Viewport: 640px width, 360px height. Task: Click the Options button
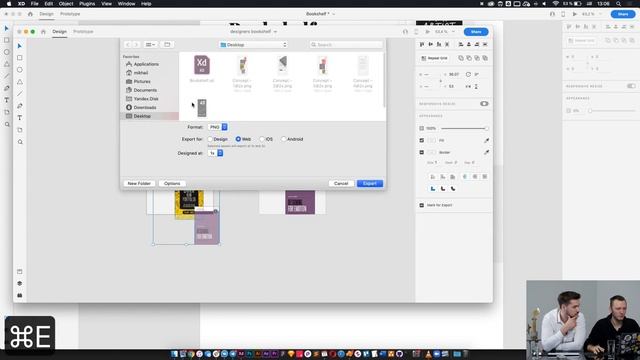(172, 184)
